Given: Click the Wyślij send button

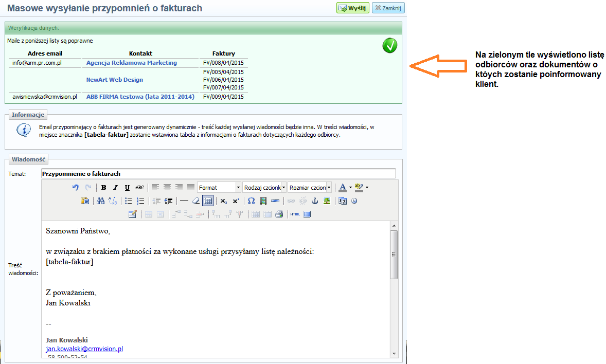Looking at the screenshot, I should [353, 8].
